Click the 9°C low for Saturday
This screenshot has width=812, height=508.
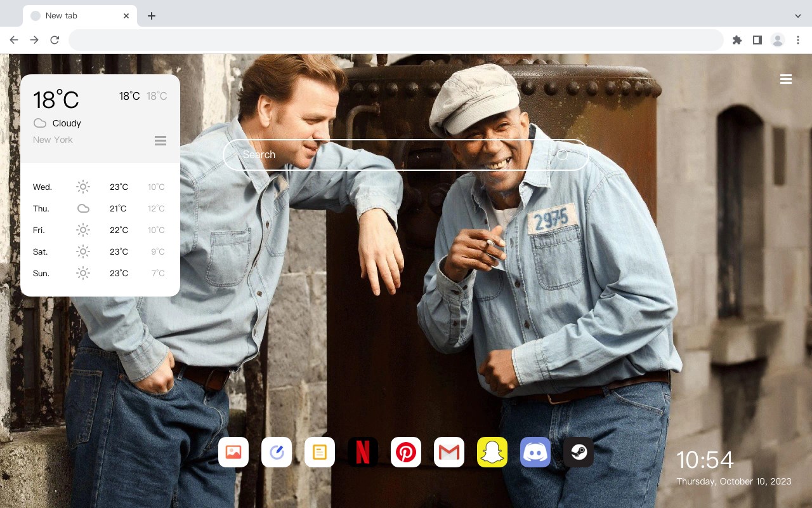point(158,251)
